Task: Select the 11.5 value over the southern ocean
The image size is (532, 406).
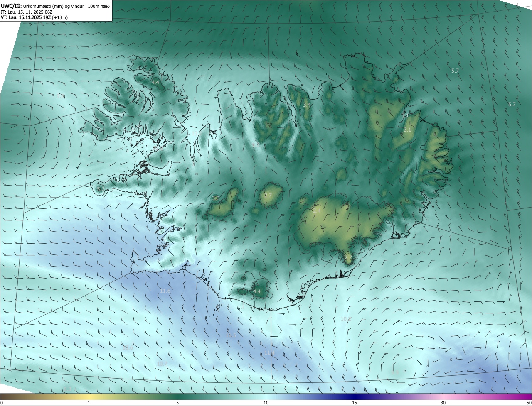Action: (231, 335)
